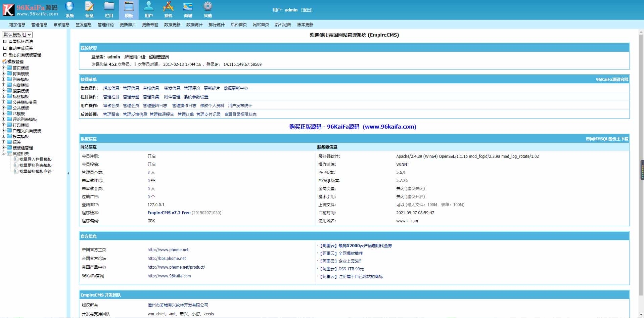Screen dimensions: 644x318
Task: Click the 购买正版源码 96KaiFa promo link
Action: point(353,127)
